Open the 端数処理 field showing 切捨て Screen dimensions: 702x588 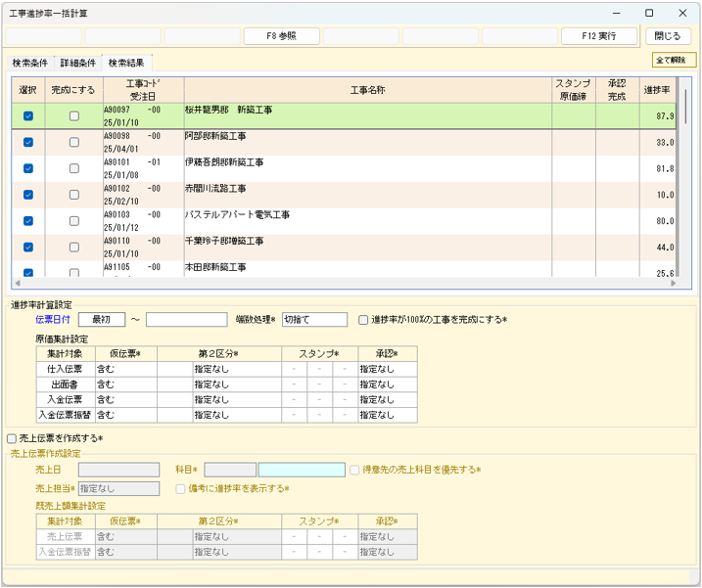313,320
